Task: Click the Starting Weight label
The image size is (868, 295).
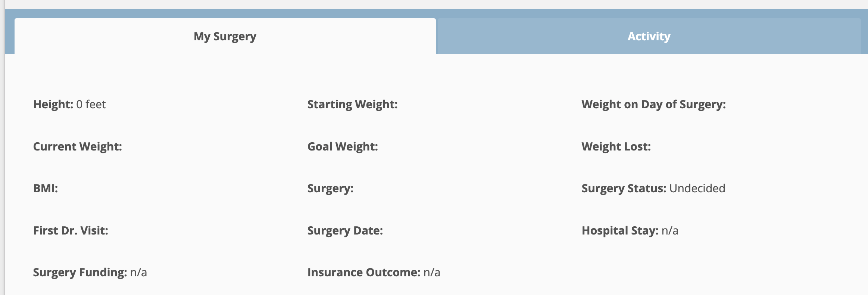Action: pyautogui.click(x=352, y=105)
